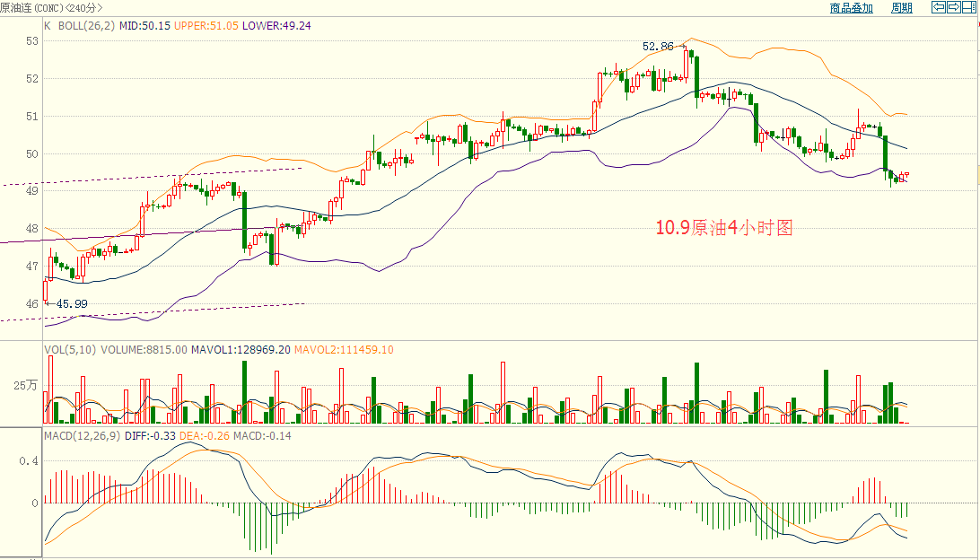
Task: Click the DIFF:-0.33 readout
Action: [x=150, y=435]
